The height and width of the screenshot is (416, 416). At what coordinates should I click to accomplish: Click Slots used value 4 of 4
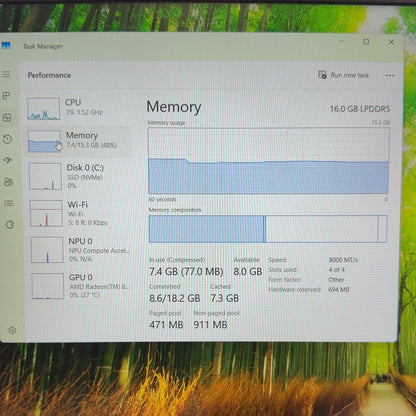pyautogui.click(x=336, y=270)
